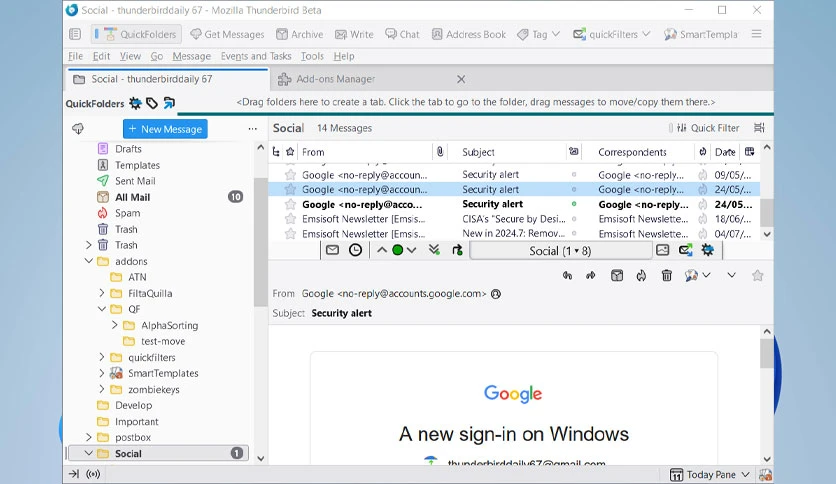Click the New Message button
This screenshot has height=484, width=836.
[x=165, y=129]
